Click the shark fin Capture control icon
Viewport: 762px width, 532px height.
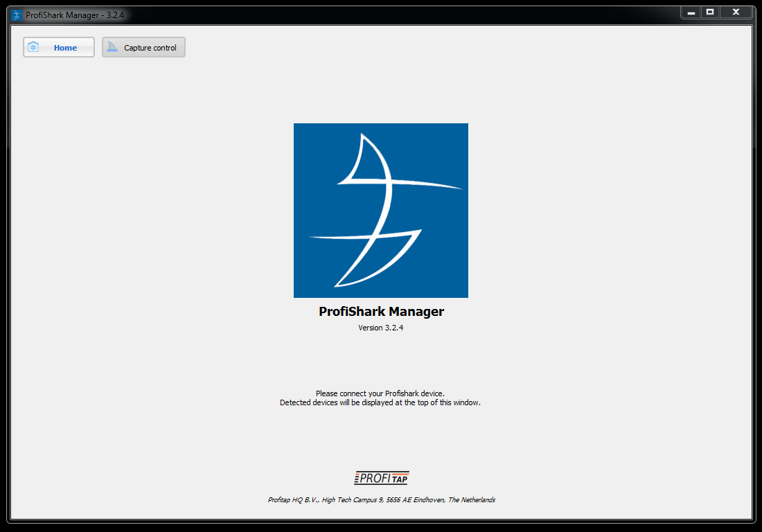(111, 46)
